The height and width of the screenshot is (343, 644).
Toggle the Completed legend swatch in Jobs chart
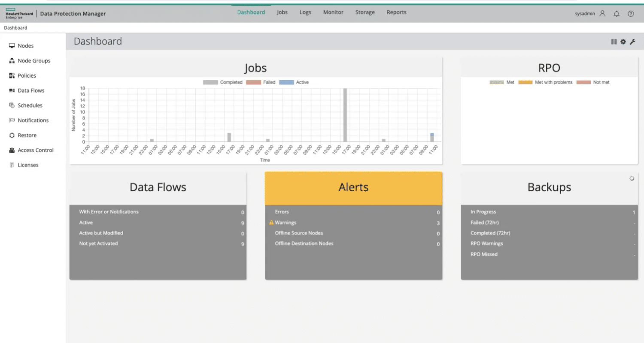pyautogui.click(x=210, y=82)
